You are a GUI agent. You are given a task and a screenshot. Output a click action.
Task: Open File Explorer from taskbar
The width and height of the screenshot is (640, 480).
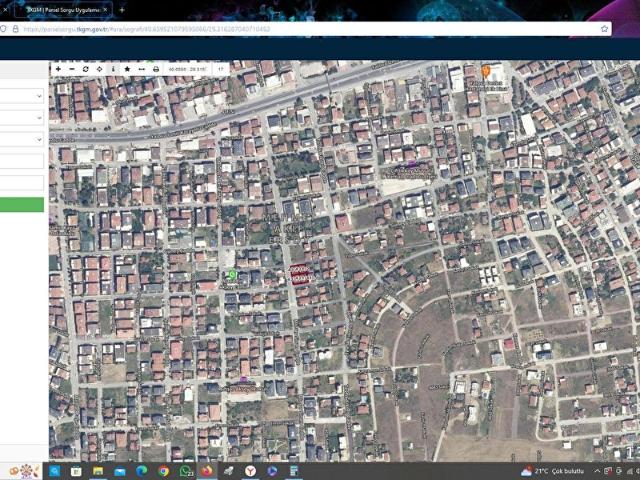(98, 471)
